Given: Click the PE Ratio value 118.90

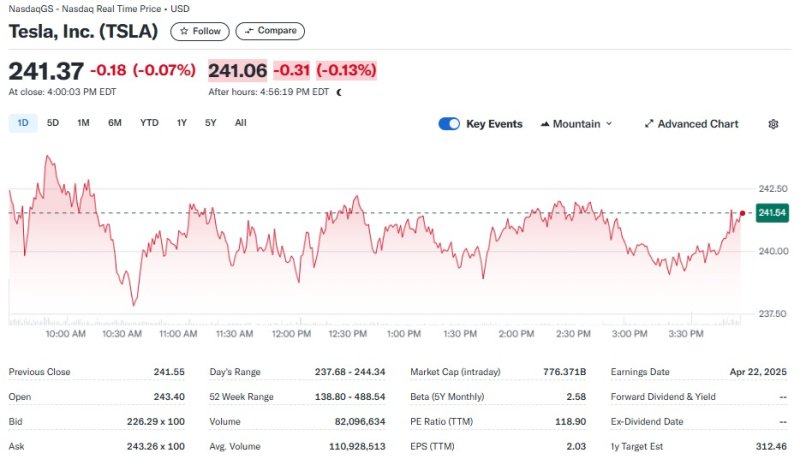Looking at the screenshot, I should tap(570, 422).
